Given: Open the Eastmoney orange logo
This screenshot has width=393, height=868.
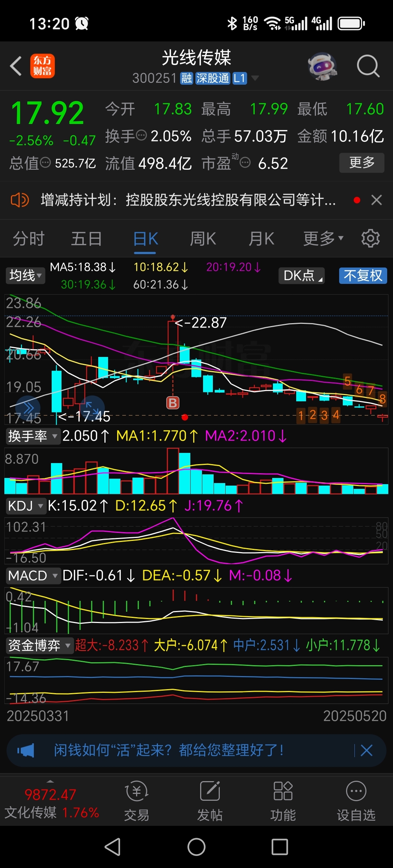Looking at the screenshot, I should click(43, 66).
